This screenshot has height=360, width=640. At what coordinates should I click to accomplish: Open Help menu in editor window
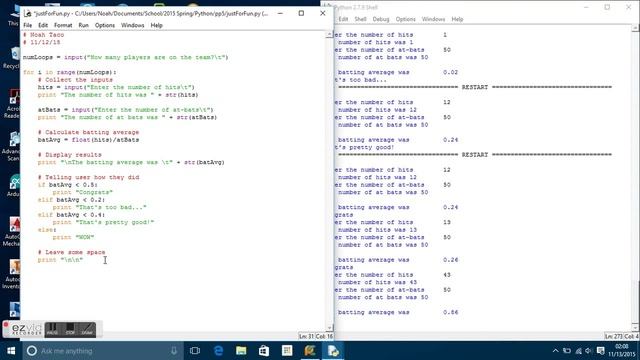click(x=156, y=25)
